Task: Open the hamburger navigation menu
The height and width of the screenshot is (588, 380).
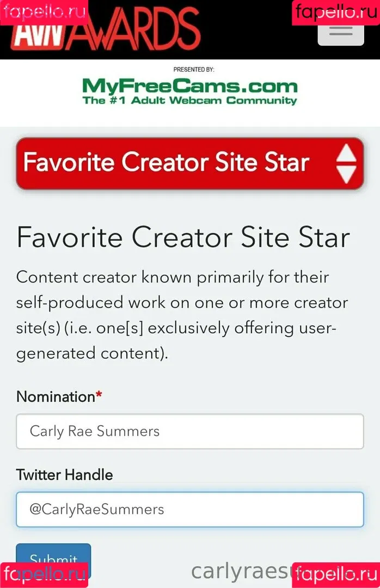Action: [x=341, y=34]
